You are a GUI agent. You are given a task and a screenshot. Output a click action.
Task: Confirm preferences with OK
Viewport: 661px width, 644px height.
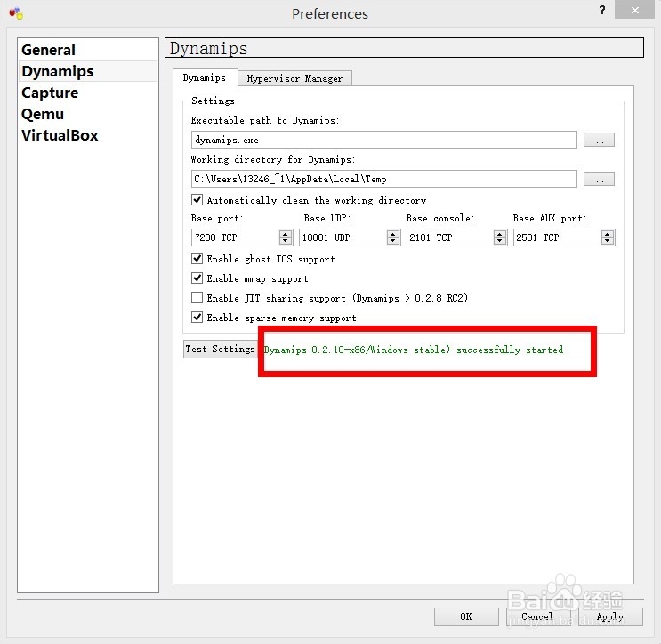tap(466, 616)
